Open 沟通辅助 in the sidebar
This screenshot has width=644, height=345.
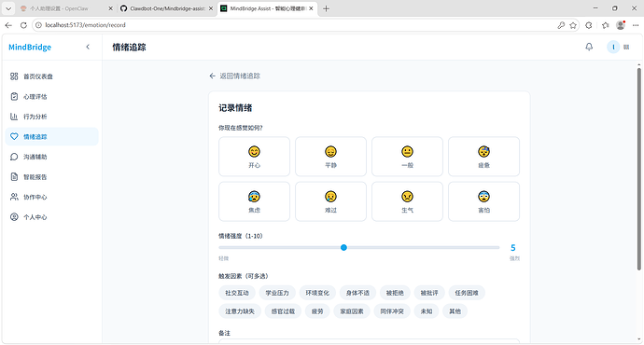[51, 157]
